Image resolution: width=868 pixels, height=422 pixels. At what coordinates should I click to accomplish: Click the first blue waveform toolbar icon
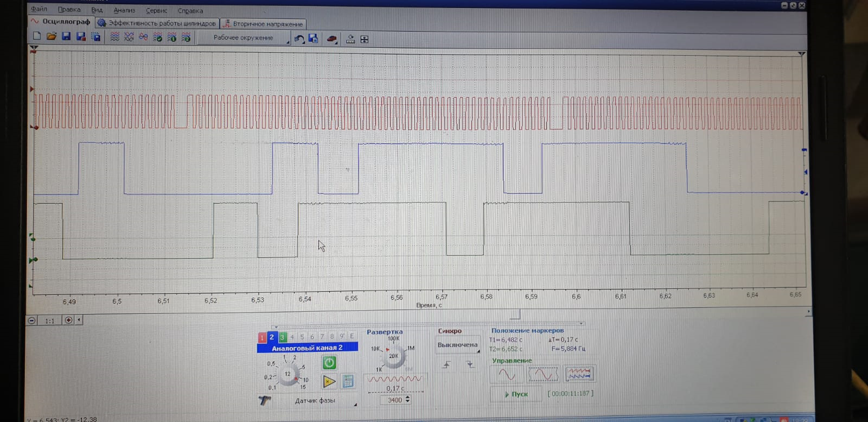point(114,37)
